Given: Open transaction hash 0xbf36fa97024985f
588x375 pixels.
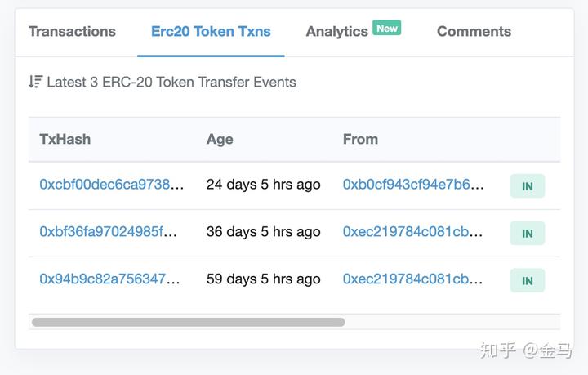Looking at the screenshot, I should (109, 232).
